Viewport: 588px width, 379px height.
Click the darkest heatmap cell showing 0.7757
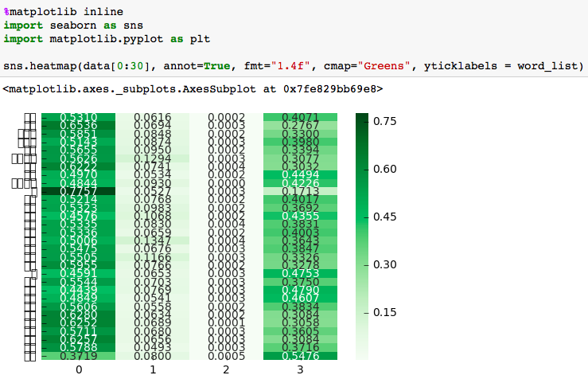tap(78, 191)
